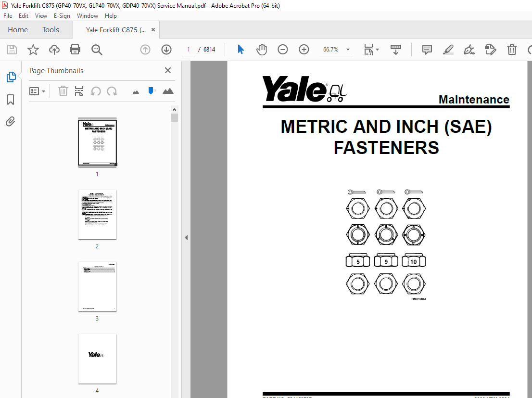Activate the Hand pan tool

click(262, 50)
